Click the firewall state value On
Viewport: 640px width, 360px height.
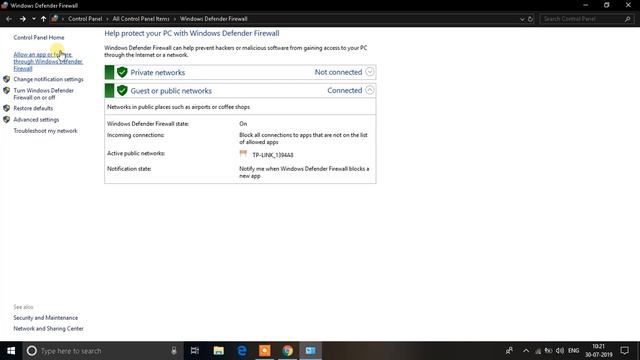(243, 124)
